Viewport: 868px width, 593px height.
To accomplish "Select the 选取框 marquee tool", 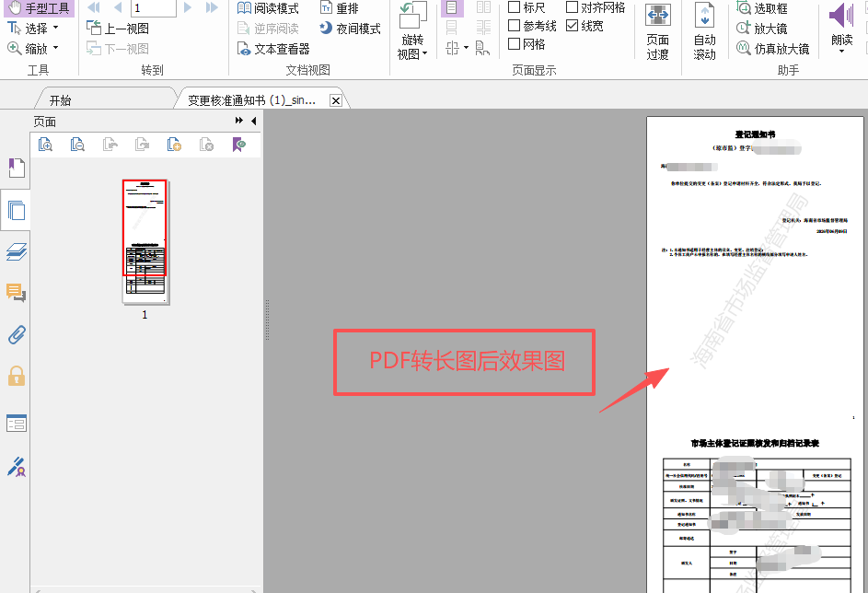I will (762, 7).
